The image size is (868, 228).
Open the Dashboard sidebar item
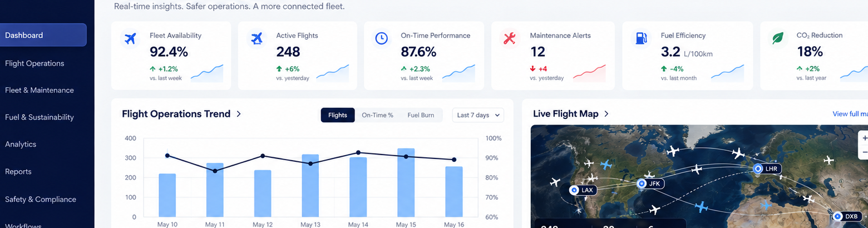coord(43,35)
